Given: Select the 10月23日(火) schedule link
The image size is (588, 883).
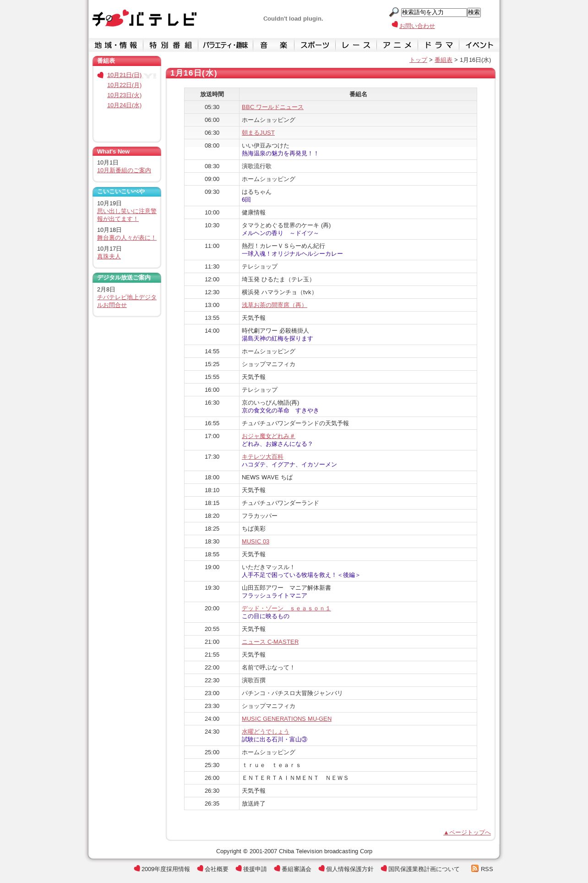Looking at the screenshot, I should coord(124,95).
